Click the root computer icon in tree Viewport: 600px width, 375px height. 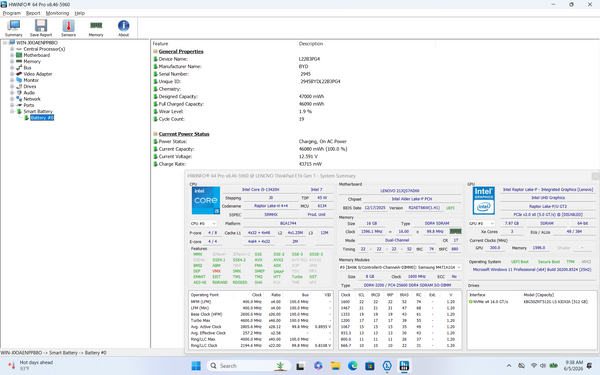(12, 42)
